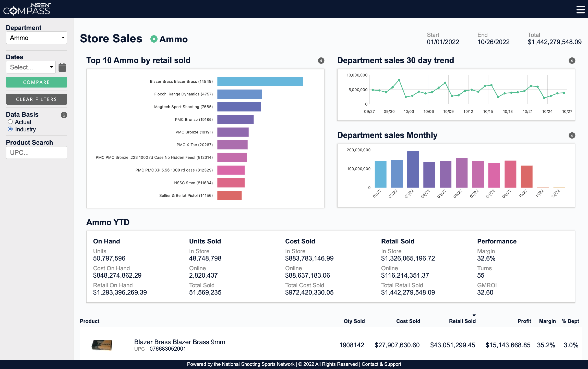Image resolution: width=588 pixels, height=369 pixels.
Task: Remove the Ammo filter via green x icon
Action: tap(154, 39)
